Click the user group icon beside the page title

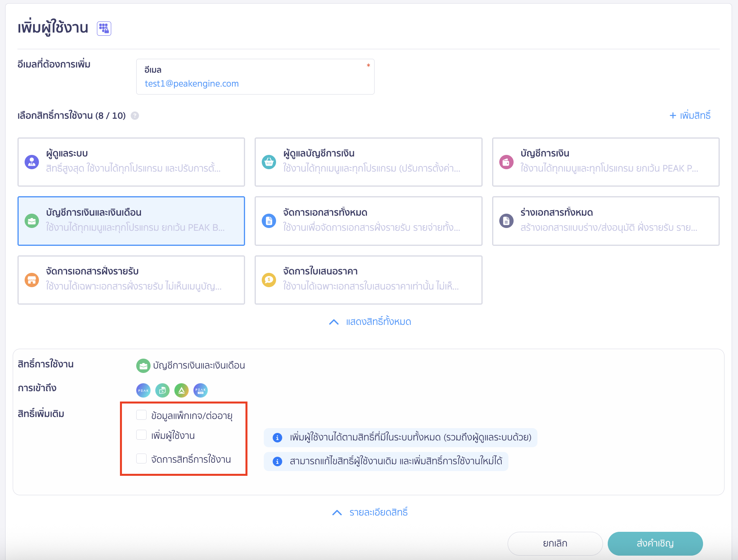tap(104, 29)
